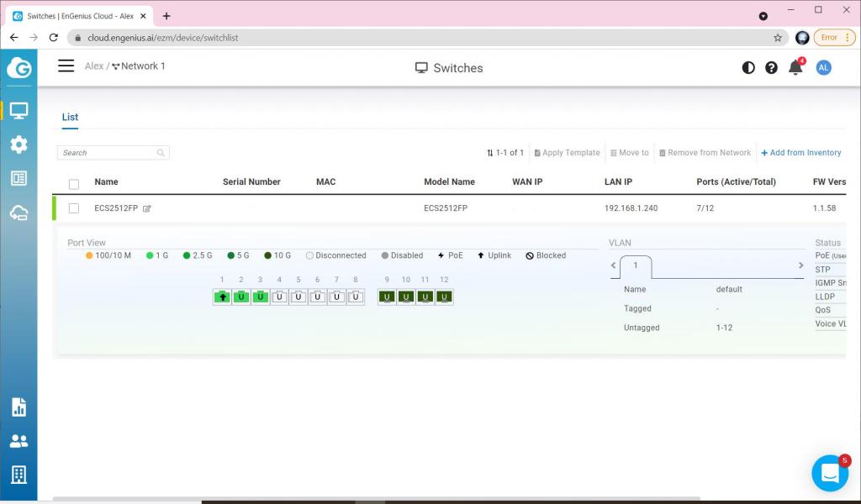Select 10G port 12

(x=444, y=297)
